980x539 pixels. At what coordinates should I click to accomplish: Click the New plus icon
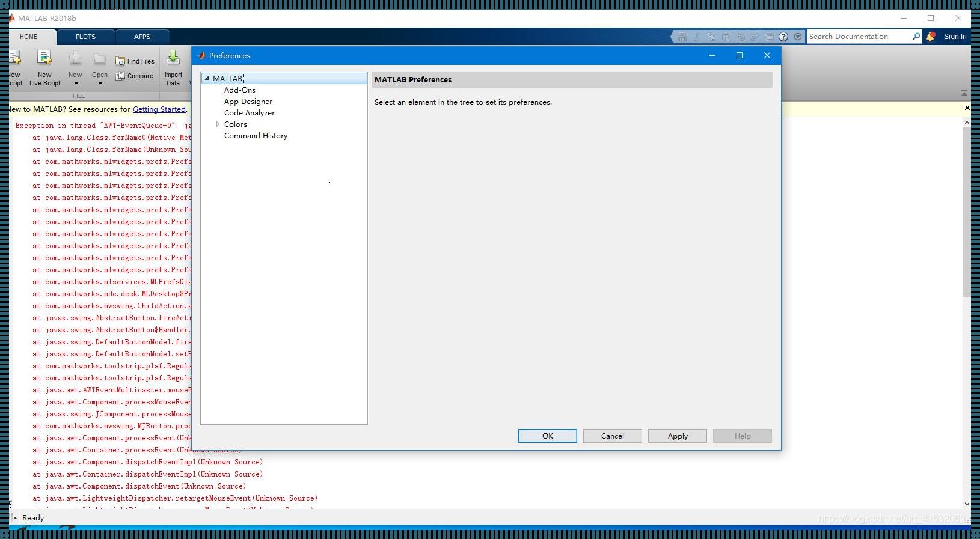click(75, 58)
